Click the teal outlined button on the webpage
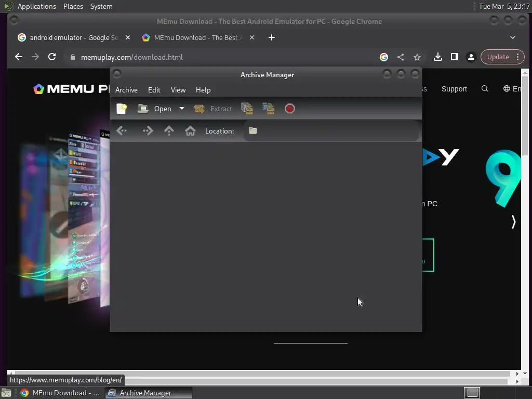This screenshot has width=532, height=399. click(x=428, y=255)
